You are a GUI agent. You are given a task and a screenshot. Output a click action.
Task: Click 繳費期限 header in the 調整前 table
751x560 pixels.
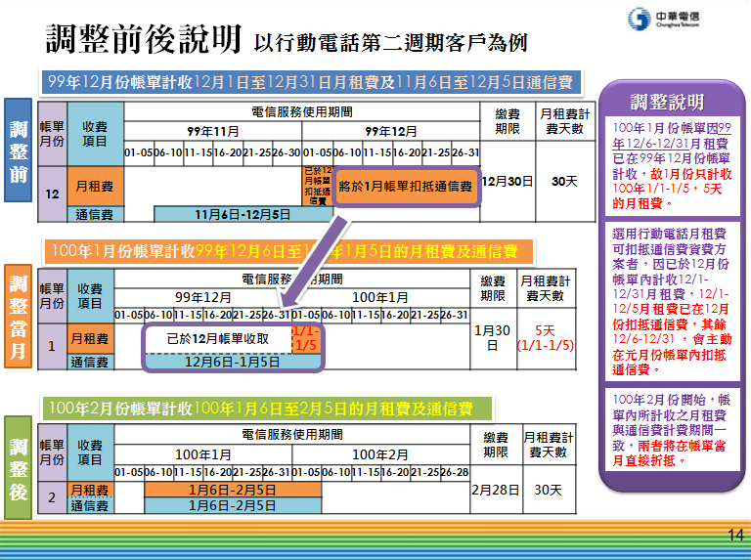pyautogui.click(x=508, y=121)
